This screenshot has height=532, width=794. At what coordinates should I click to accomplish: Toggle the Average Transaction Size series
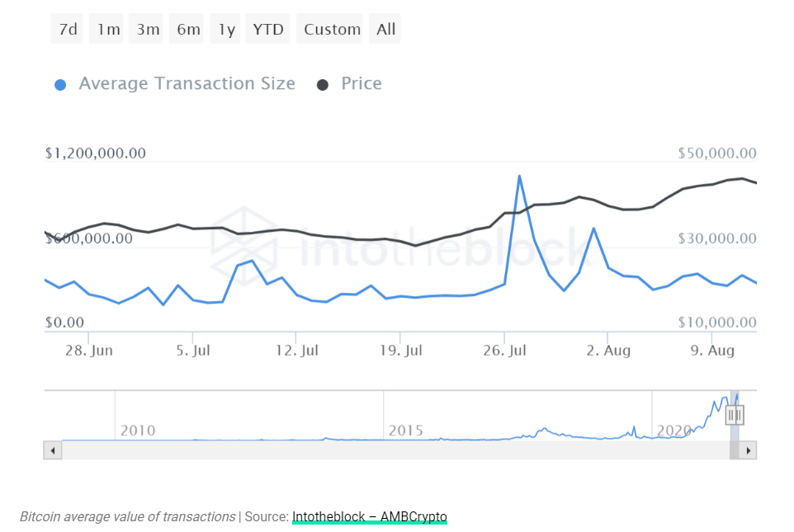[187, 83]
